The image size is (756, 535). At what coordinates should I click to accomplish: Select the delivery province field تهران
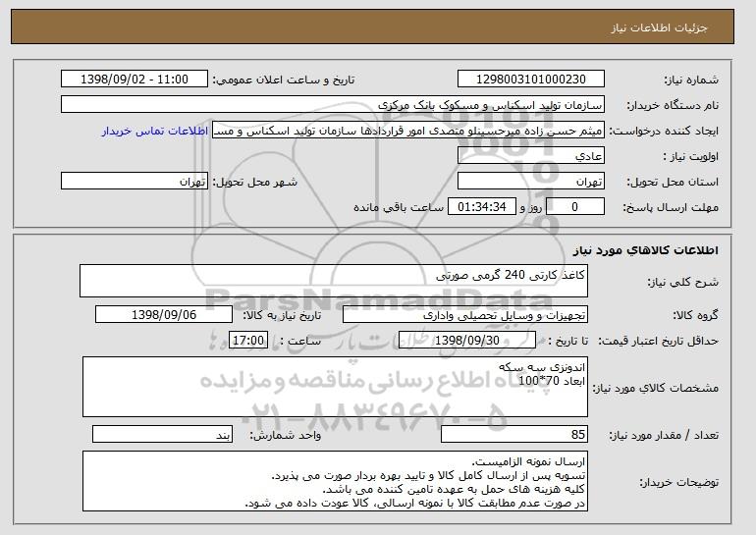coord(531,182)
